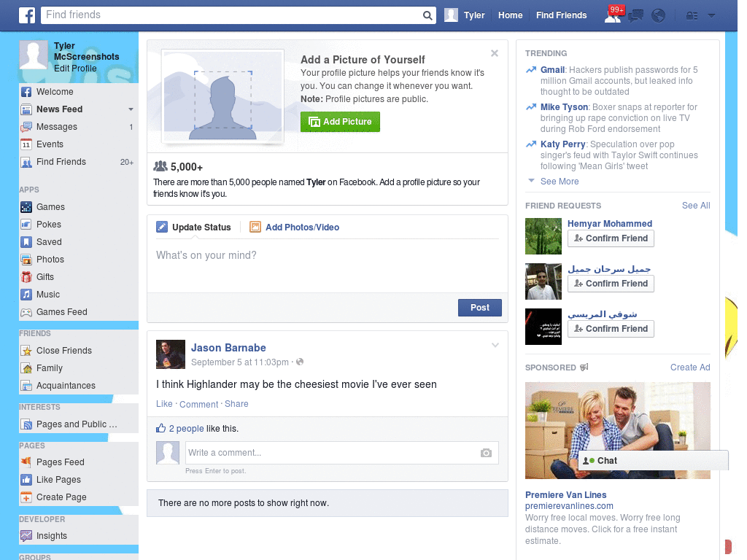Open friend requests icon with 99+ badge

[x=614, y=15]
